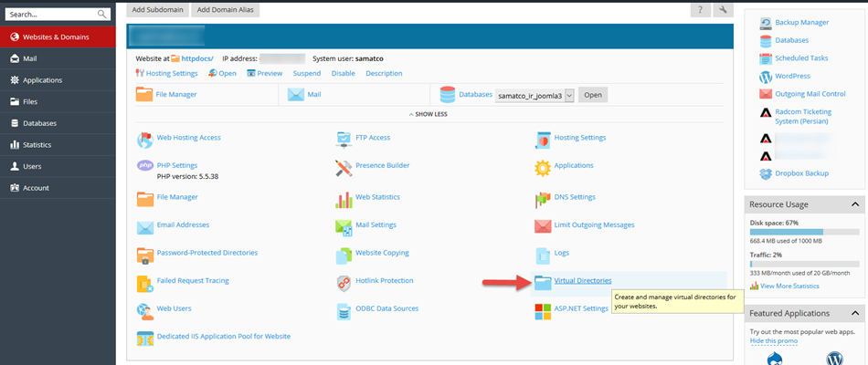The width and height of the screenshot is (868, 365).
Task: Click the Open button beside databases
Action: [x=593, y=95]
